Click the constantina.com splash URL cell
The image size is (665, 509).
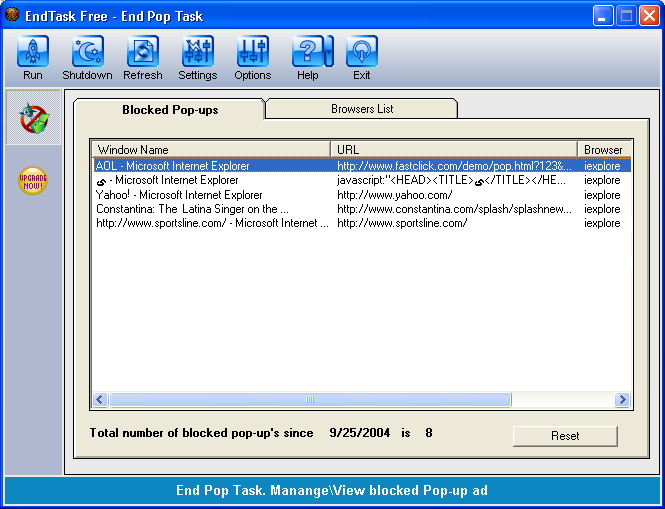(x=454, y=209)
